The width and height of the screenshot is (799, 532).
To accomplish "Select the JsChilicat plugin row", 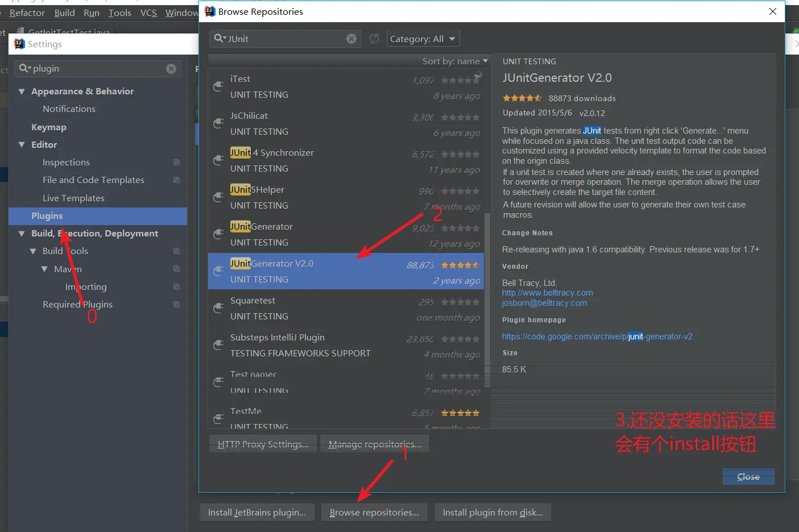I will (346, 123).
